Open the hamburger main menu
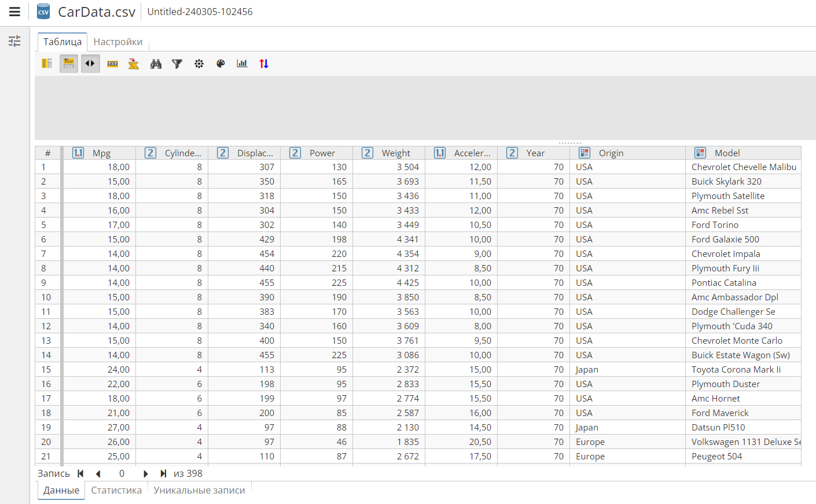 click(14, 12)
